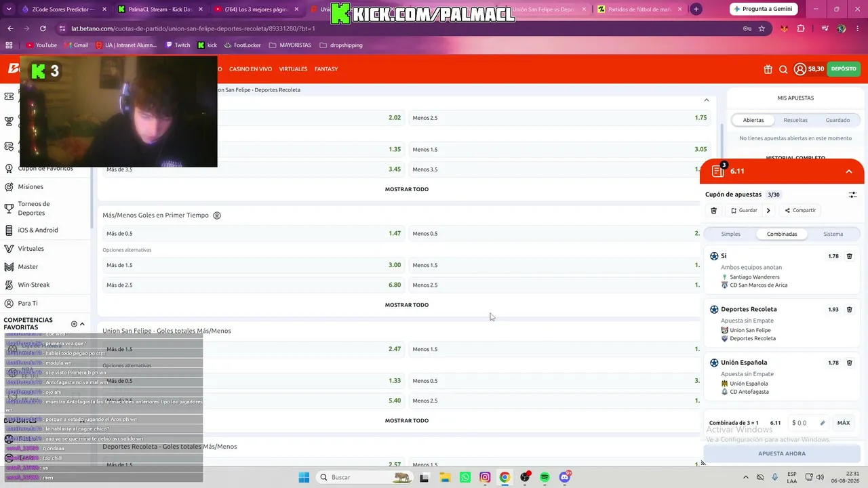
Task: Open the Abiertas bets tab
Action: [753, 120]
